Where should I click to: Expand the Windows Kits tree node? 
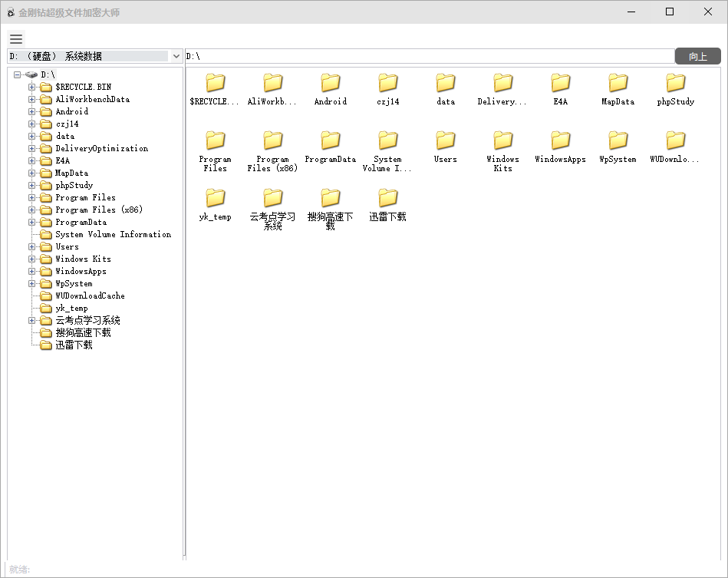pos(32,259)
